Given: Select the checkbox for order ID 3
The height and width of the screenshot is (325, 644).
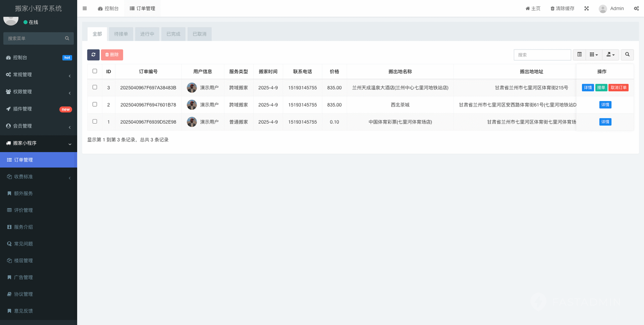Looking at the screenshot, I should (95, 87).
